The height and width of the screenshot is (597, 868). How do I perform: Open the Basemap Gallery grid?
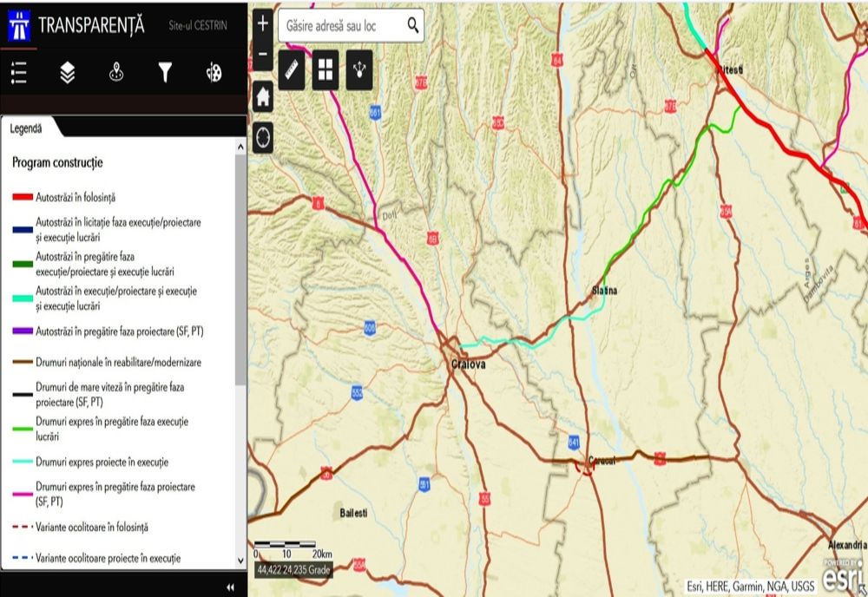click(x=325, y=70)
